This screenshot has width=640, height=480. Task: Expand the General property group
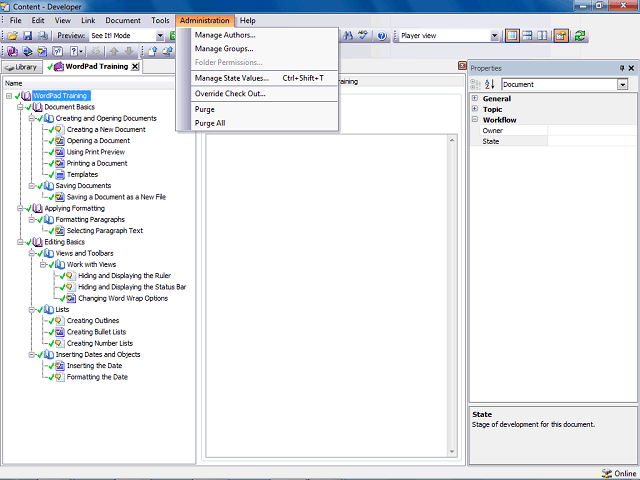coord(475,98)
